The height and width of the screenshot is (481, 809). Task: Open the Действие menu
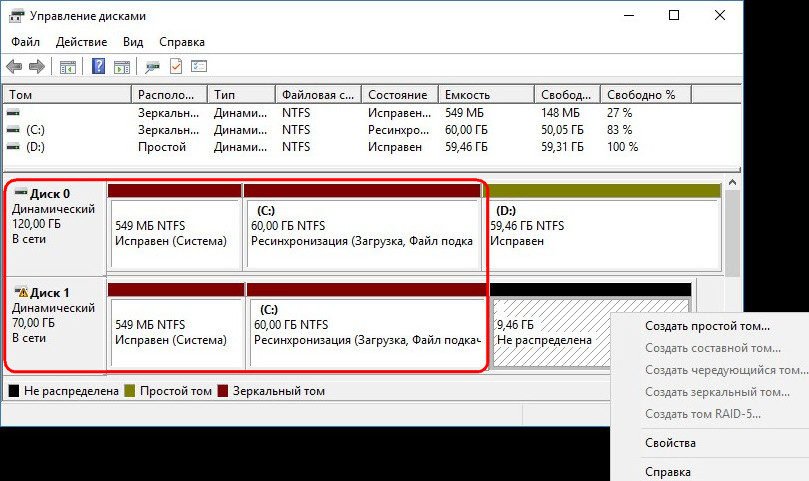pos(81,42)
